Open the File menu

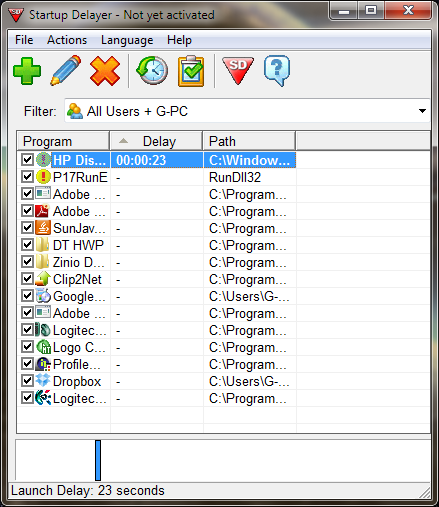pos(24,40)
